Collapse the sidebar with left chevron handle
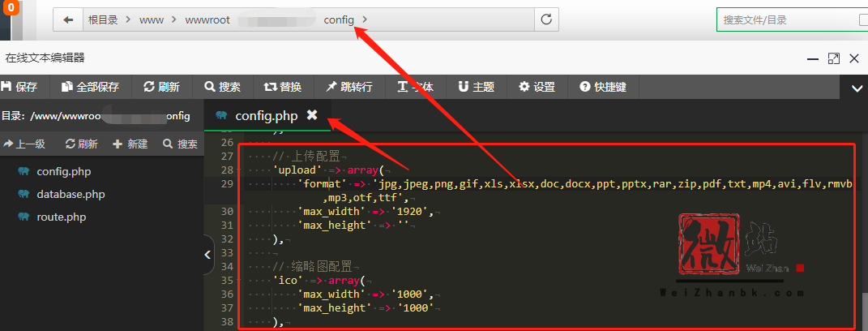 pyautogui.click(x=207, y=255)
